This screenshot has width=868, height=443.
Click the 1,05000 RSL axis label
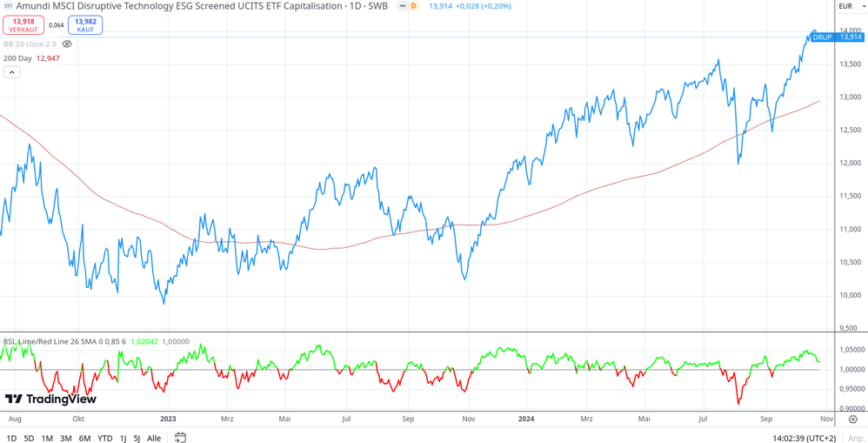click(x=851, y=350)
